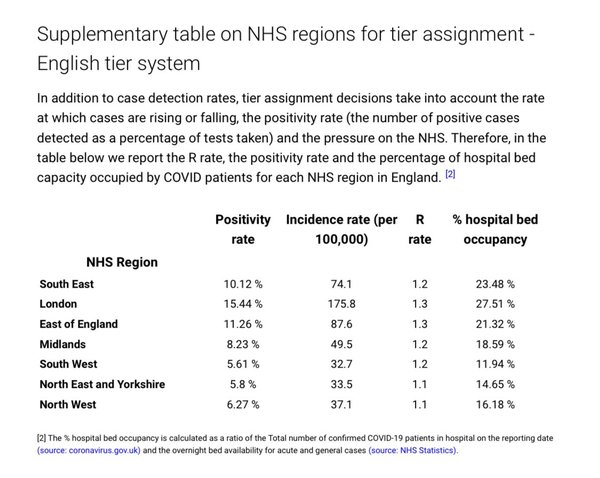Click the South East row label
Image resolution: width=600 pixels, height=478 pixels.
67,284
